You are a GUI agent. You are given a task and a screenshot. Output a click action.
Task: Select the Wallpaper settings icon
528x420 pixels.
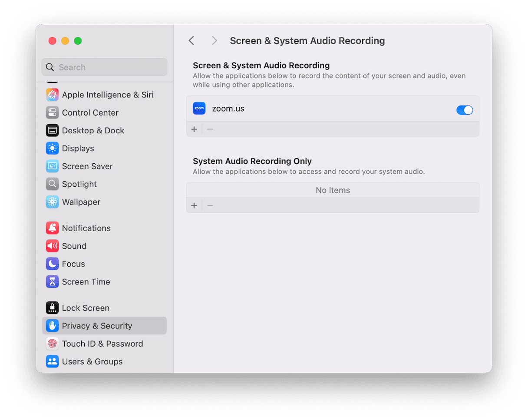click(x=52, y=202)
